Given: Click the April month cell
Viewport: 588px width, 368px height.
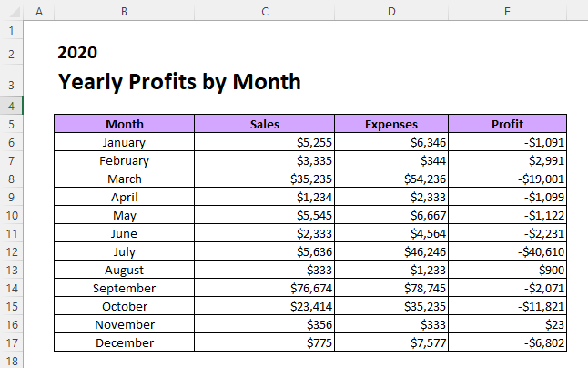Looking at the screenshot, I should click(x=124, y=197).
